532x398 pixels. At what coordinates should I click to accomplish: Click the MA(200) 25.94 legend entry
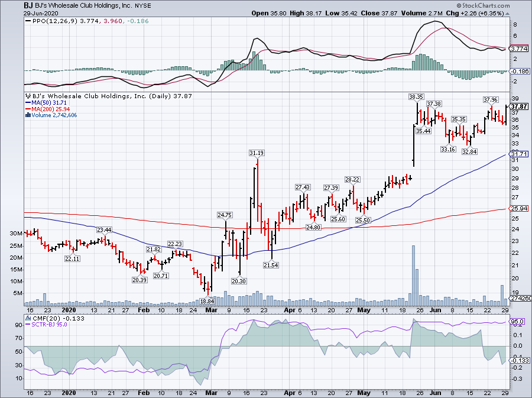point(51,109)
